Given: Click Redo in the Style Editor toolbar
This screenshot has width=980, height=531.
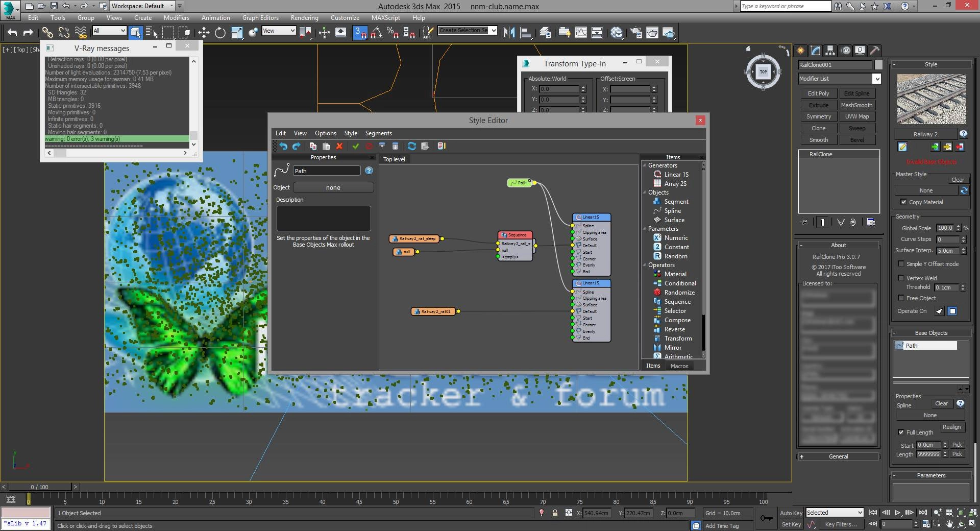Looking at the screenshot, I should click(297, 146).
